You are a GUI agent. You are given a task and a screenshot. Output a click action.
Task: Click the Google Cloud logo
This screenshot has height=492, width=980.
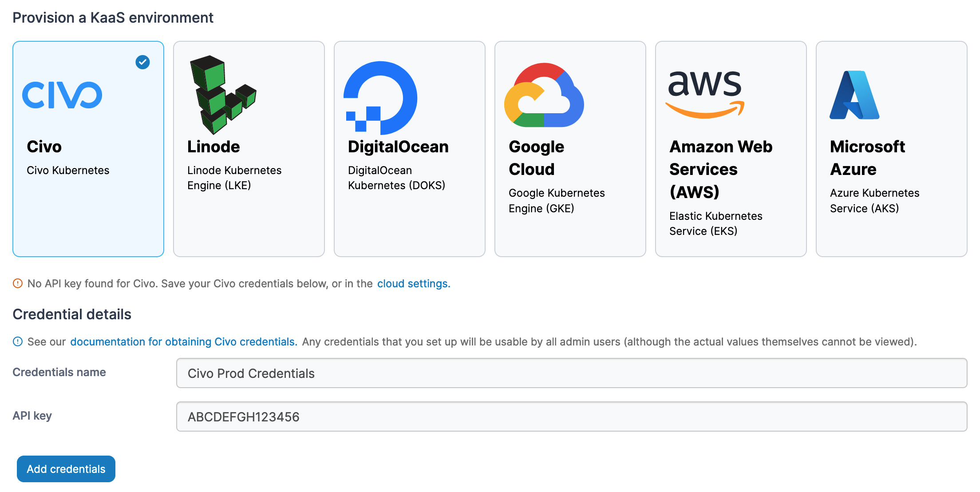coord(544,95)
